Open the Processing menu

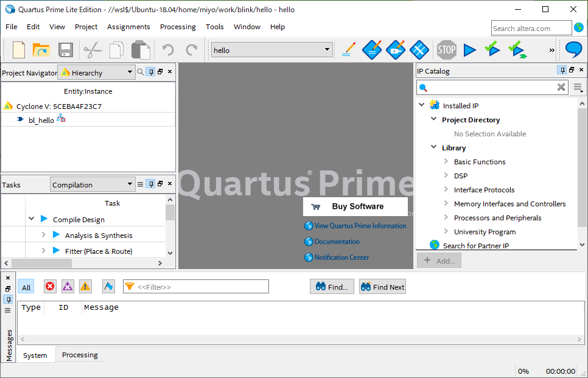(x=178, y=27)
